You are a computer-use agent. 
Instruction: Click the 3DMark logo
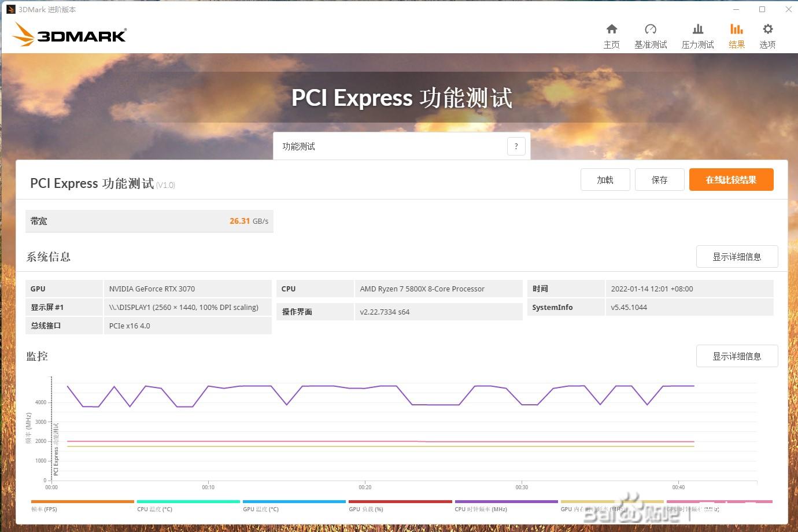[69, 34]
